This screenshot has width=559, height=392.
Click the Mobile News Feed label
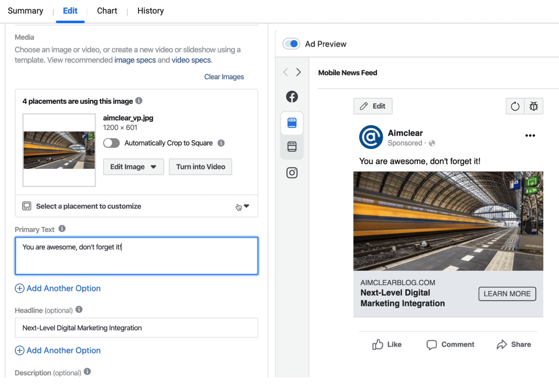348,73
